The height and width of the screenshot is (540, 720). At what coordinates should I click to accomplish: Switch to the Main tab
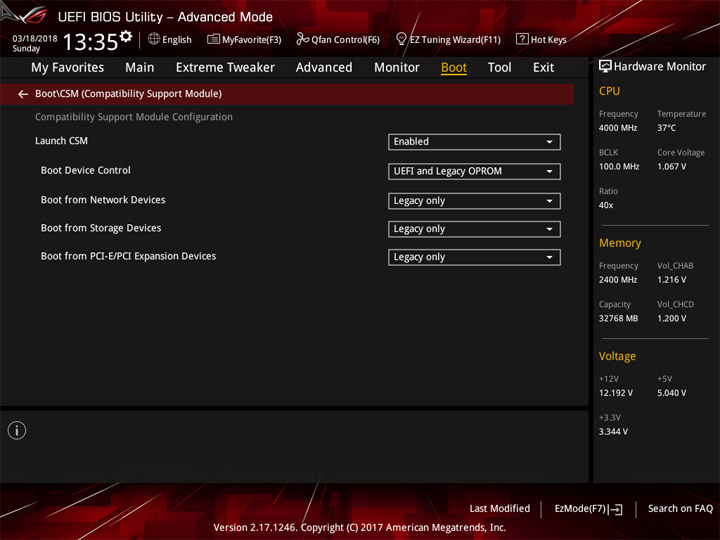tap(140, 68)
